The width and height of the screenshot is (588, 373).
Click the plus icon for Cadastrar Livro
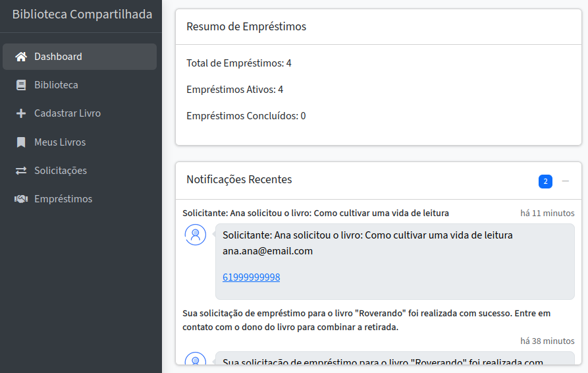pos(21,113)
